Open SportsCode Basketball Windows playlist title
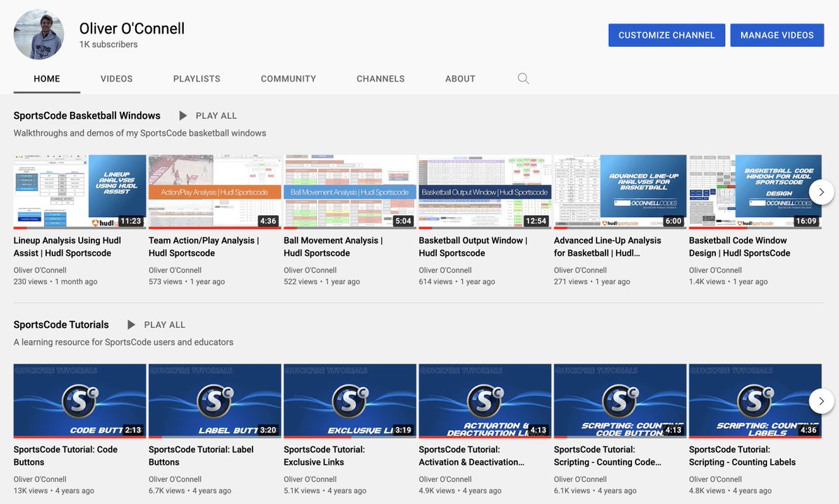 (87, 115)
